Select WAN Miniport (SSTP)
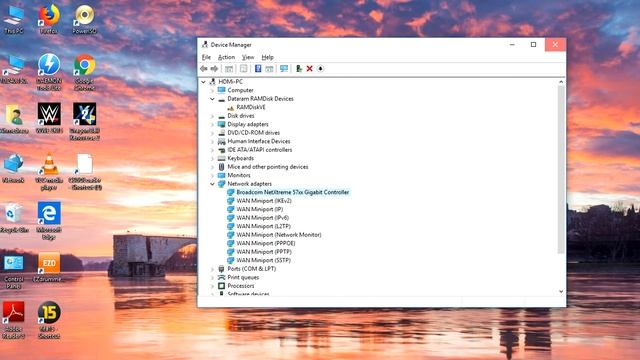This screenshot has width=640, height=360. coord(263,260)
